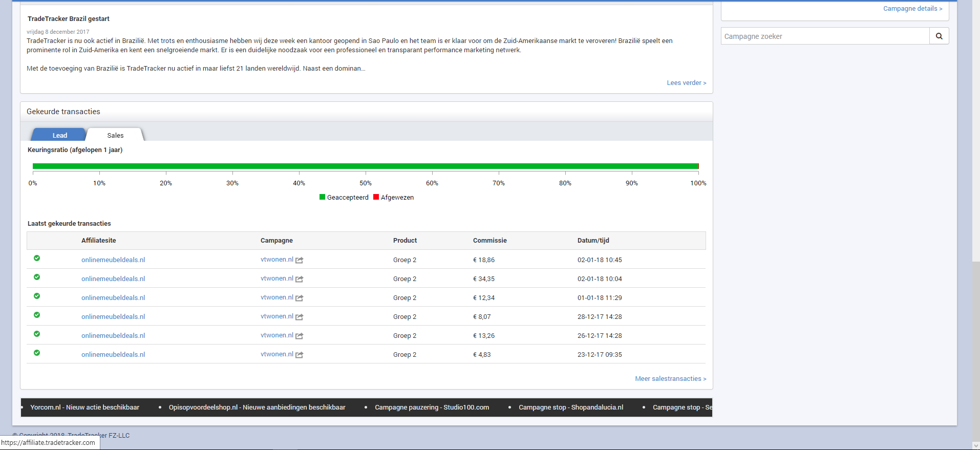
Task: Click the 01-01-18 11:29 date cell
Action: (x=600, y=298)
